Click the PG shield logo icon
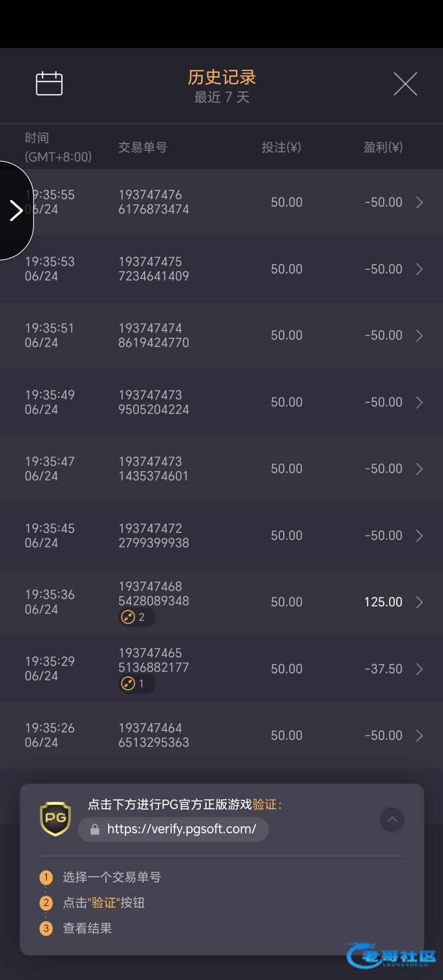Screen dimensions: 443x980 point(55,819)
